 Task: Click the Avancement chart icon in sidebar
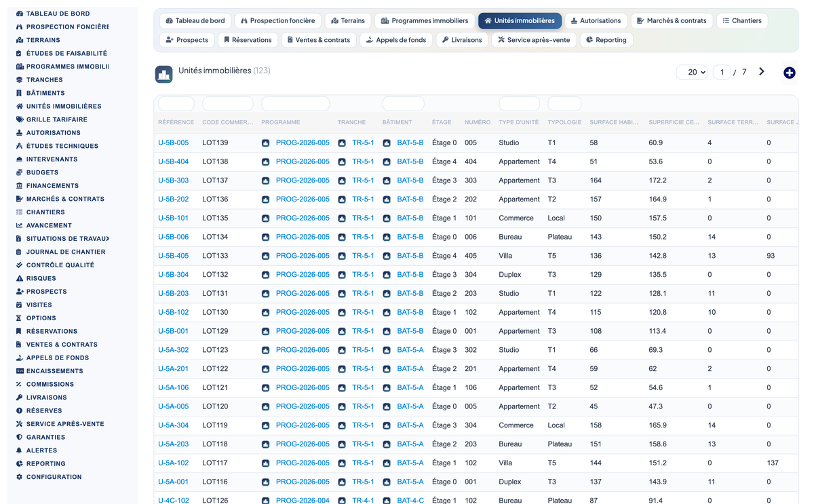click(x=20, y=225)
